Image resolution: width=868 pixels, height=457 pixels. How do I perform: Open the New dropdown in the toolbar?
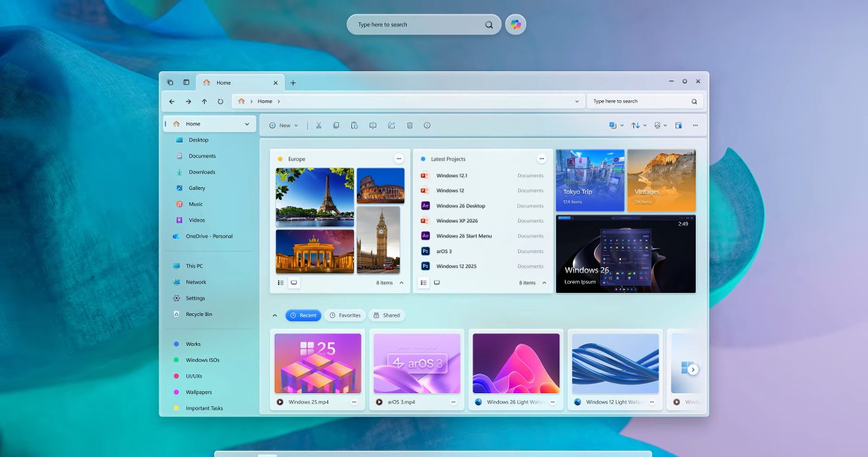click(x=283, y=125)
